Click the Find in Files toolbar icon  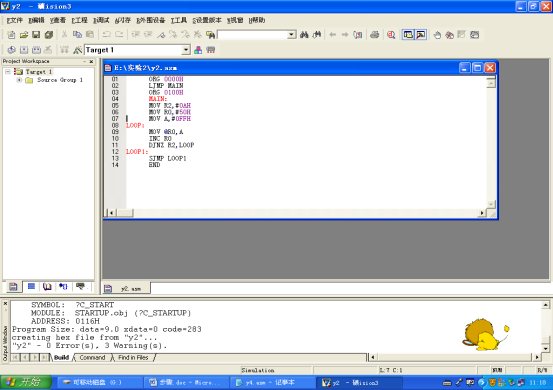click(211, 35)
